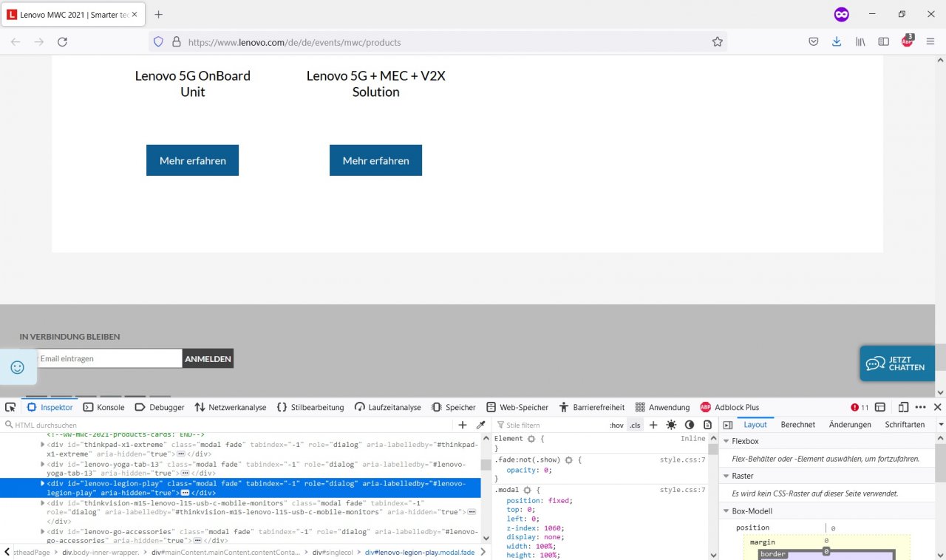Switch to the Berechnet sidebar tab
946x560 pixels.
pyautogui.click(x=798, y=425)
